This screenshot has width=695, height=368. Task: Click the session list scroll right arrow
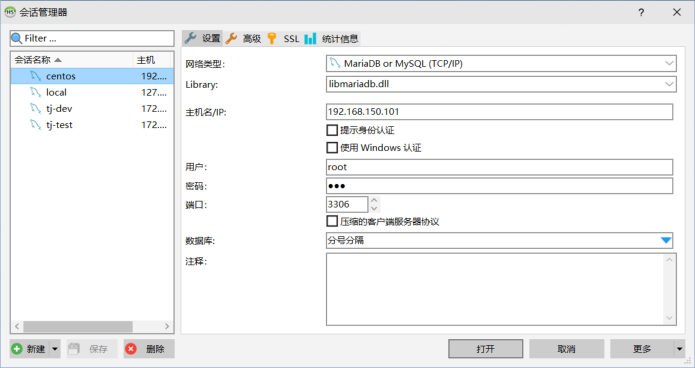[167, 327]
